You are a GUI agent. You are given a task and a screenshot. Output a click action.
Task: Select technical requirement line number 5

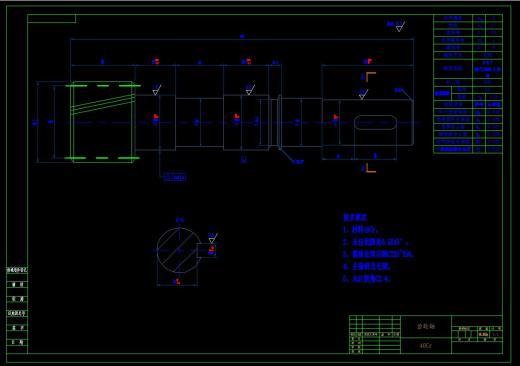366,279
